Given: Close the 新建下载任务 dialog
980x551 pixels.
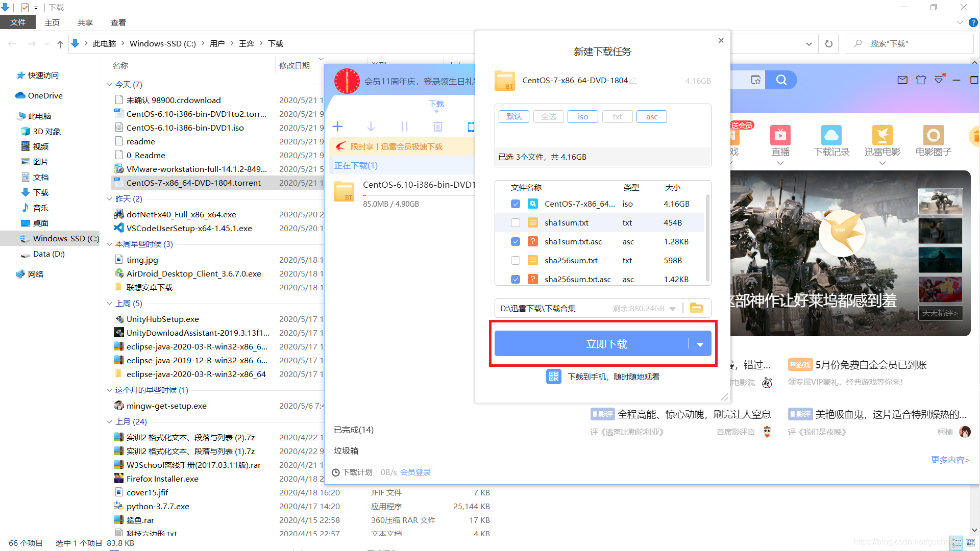Looking at the screenshot, I should coord(721,40).
